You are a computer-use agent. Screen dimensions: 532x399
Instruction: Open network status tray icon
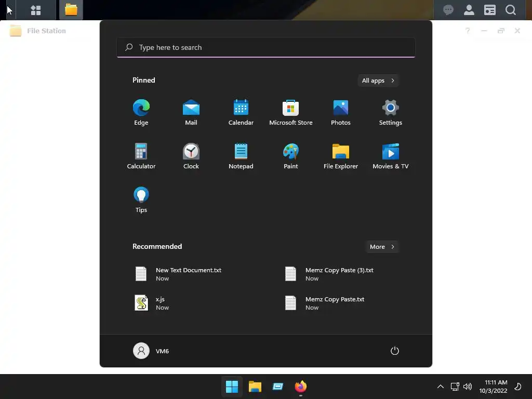[455, 387]
